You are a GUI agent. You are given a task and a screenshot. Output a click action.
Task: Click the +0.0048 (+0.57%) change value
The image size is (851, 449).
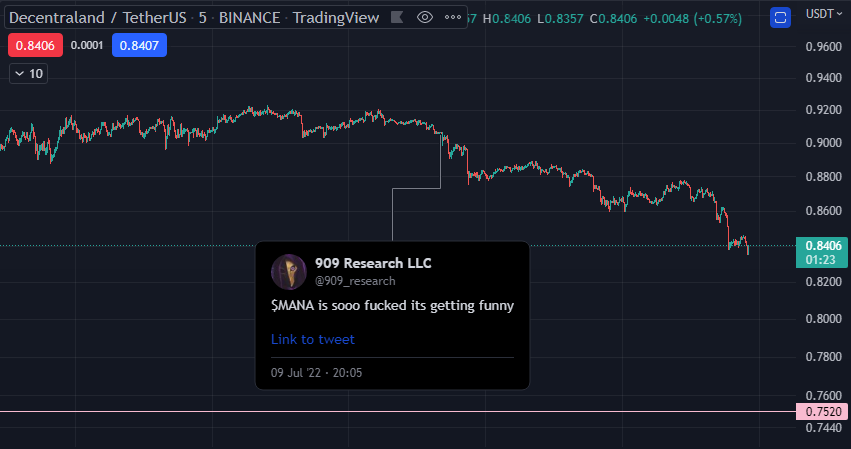pos(692,18)
